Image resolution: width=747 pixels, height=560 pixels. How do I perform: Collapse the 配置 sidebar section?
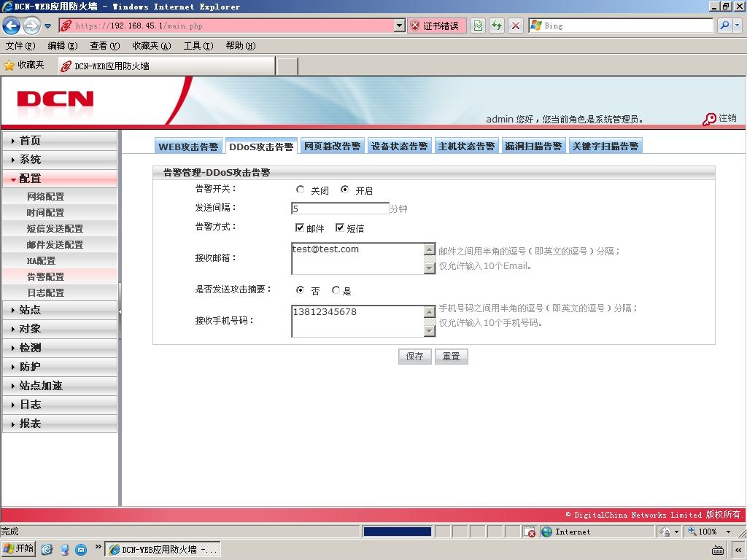point(60,179)
